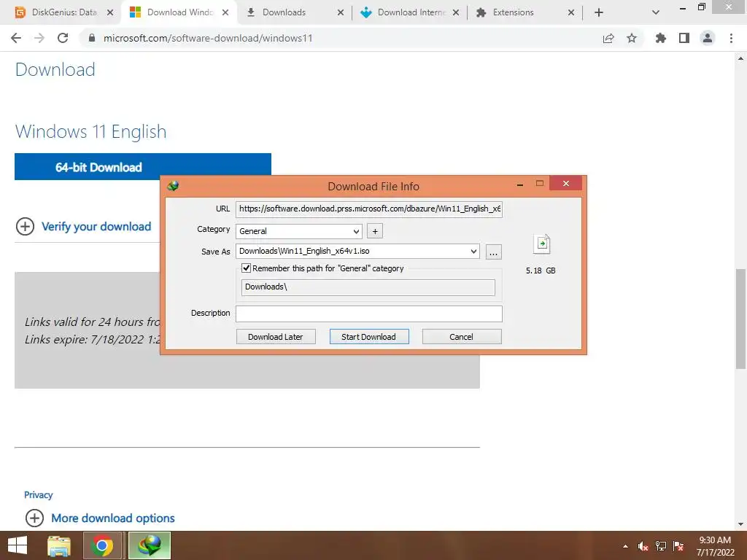Screen dimensions: 747x560
Task: Close the Extensions tab
Action: click(x=571, y=12)
